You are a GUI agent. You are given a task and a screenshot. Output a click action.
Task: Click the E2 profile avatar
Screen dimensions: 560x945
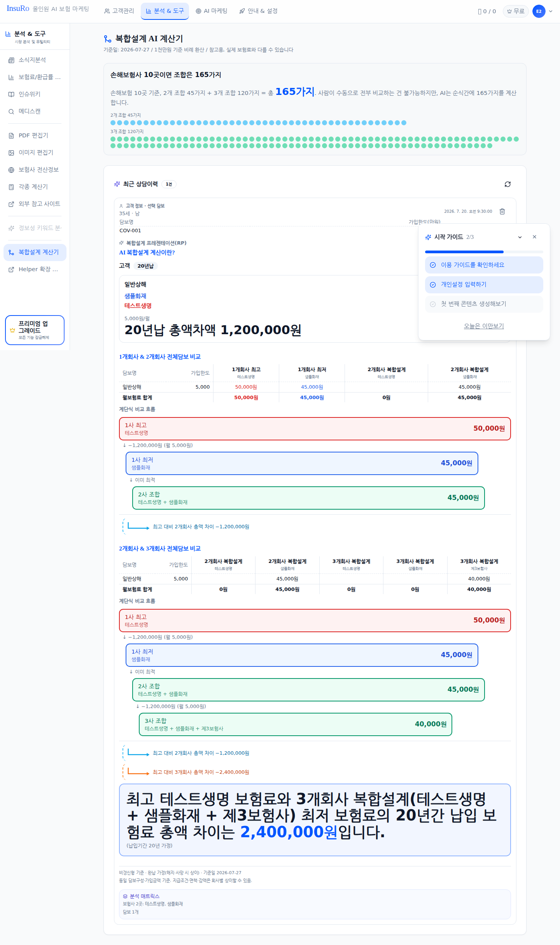coord(539,11)
